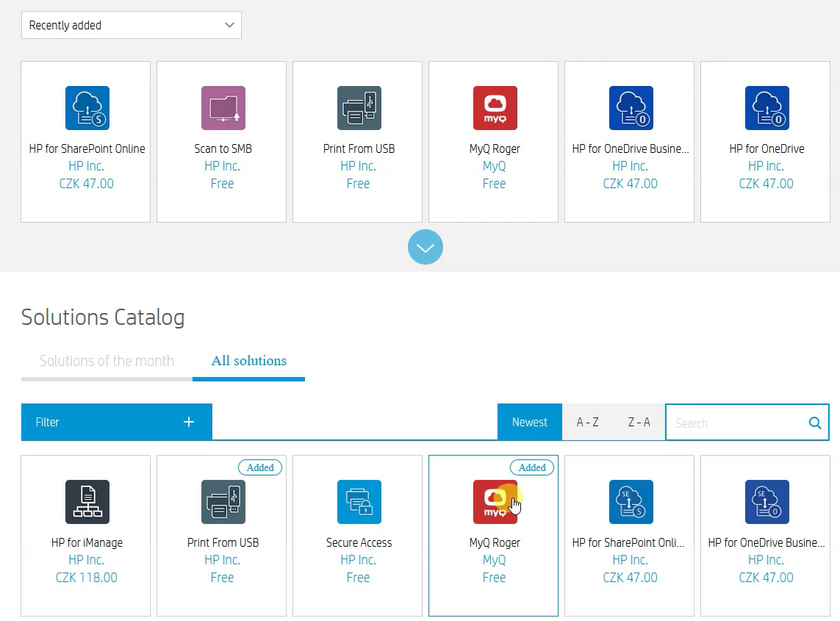Click the search magnifier icon
Screen dimensions: 840x621
tap(814, 423)
